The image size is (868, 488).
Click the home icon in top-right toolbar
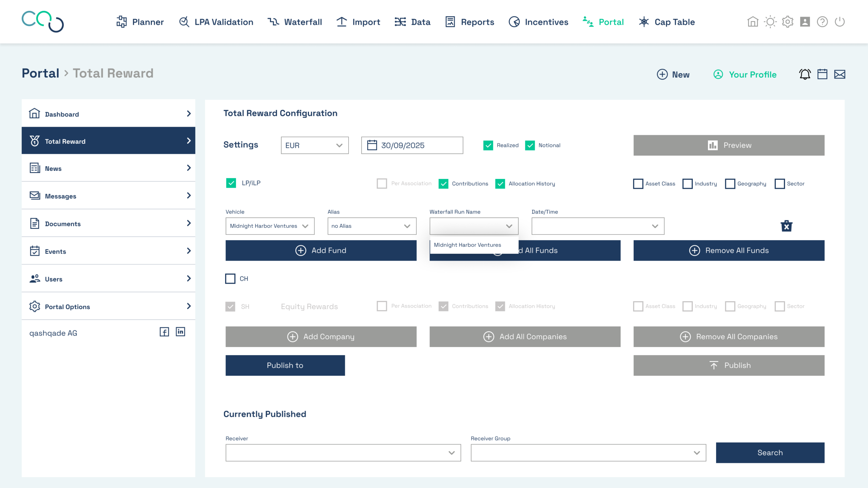tap(753, 22)
